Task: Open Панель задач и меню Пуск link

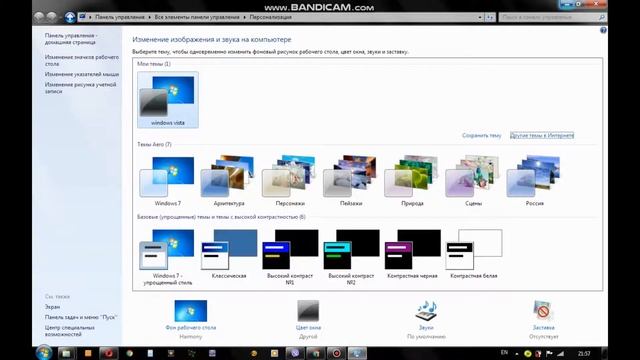Action: [x=81, y=317]
